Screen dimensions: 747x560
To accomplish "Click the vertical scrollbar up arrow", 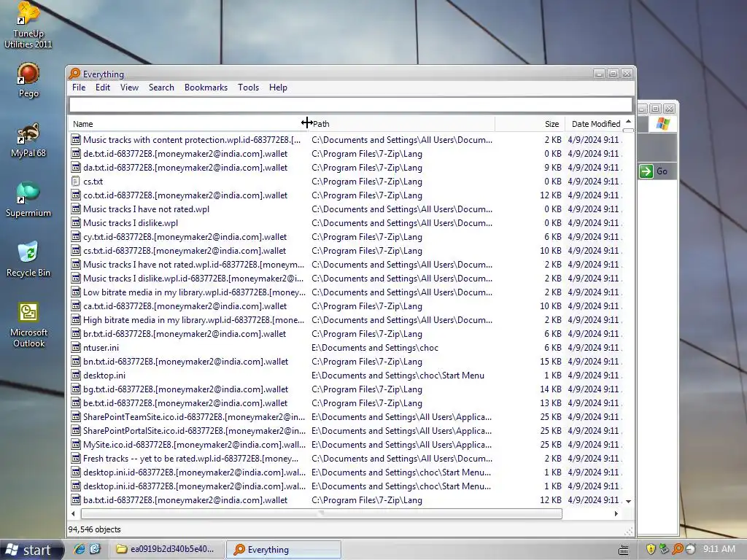I will coord(628,122).
